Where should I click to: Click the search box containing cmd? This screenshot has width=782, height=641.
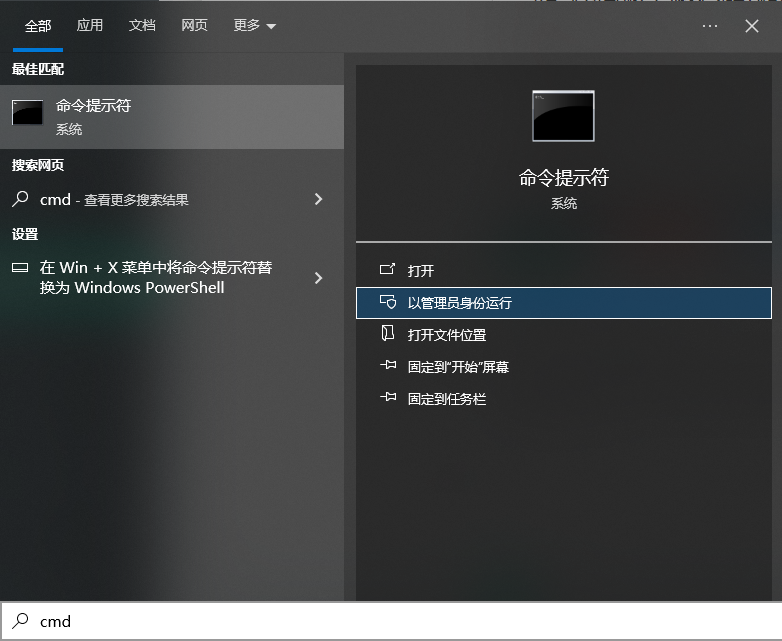pyautogui.click(x=400, y=621)
